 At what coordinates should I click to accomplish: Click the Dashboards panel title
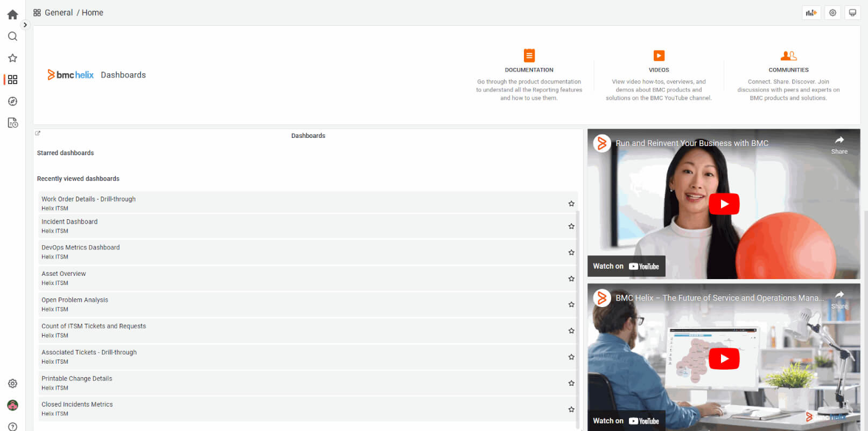click(308, 136)
